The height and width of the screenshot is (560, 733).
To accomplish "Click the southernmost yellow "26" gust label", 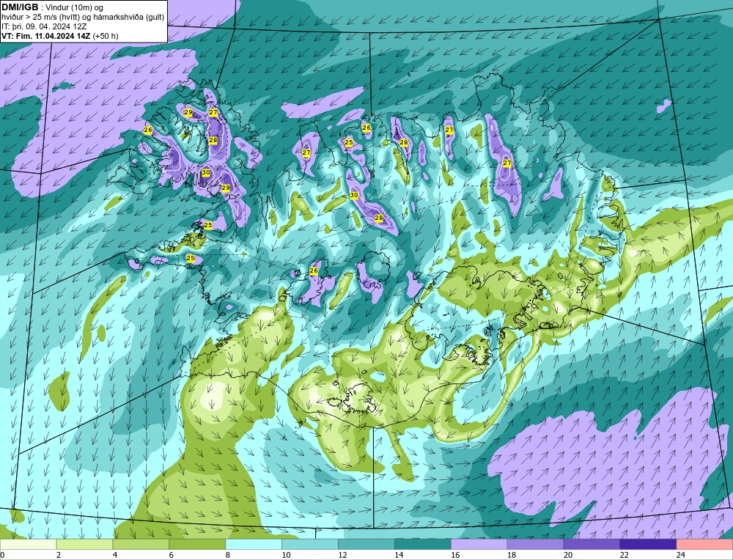I will tap(314, 270).
